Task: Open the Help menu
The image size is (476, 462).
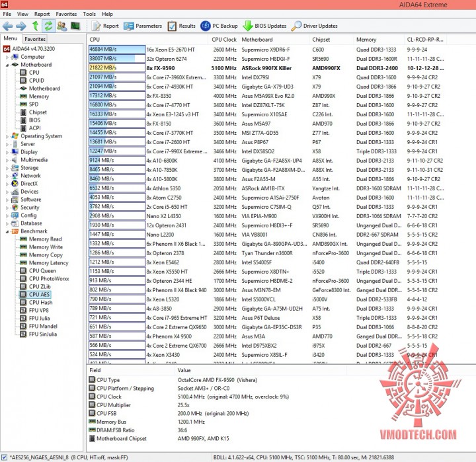Action: pyautogui.click(x=107, y=14)
